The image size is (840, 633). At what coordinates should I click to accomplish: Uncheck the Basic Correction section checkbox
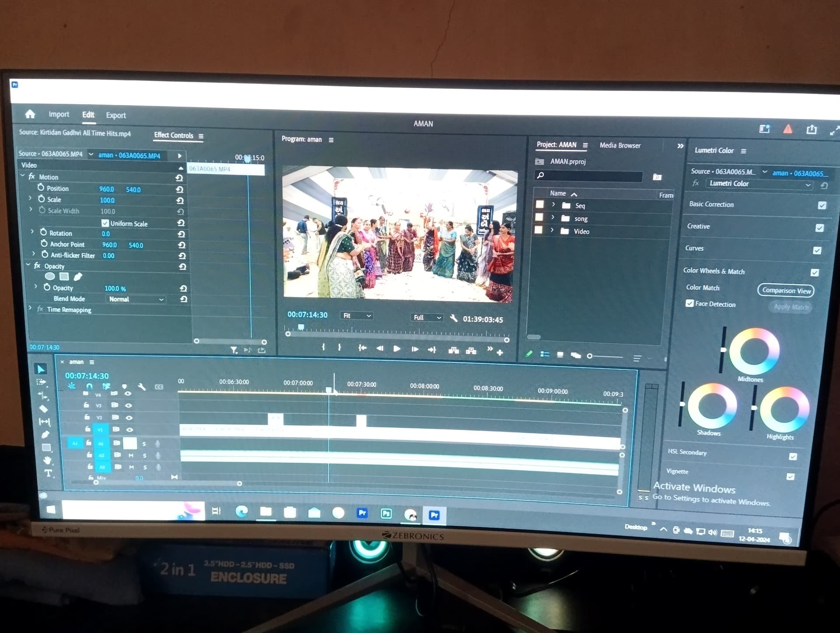pos(822,205)
